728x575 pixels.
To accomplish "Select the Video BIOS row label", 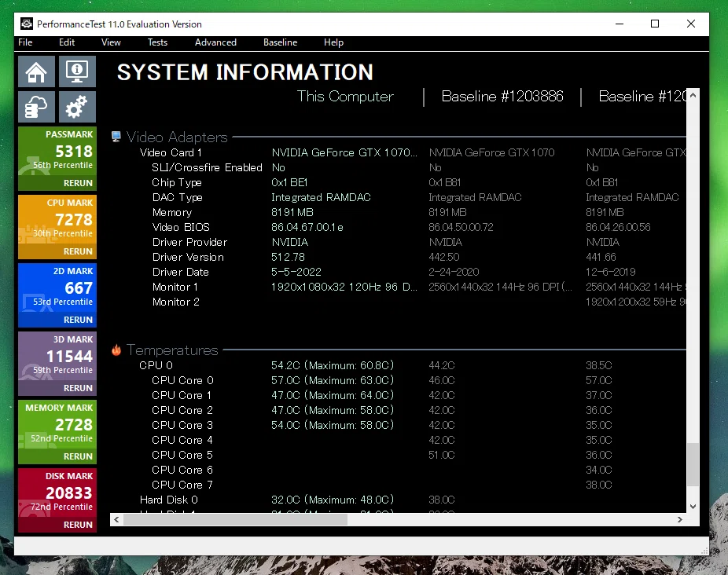I will (181, 227).
